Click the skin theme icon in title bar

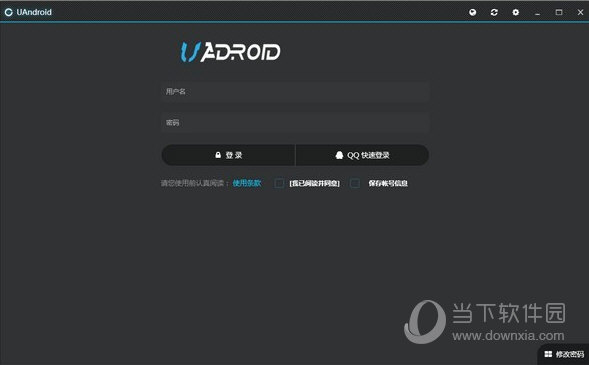click(473, 12)
